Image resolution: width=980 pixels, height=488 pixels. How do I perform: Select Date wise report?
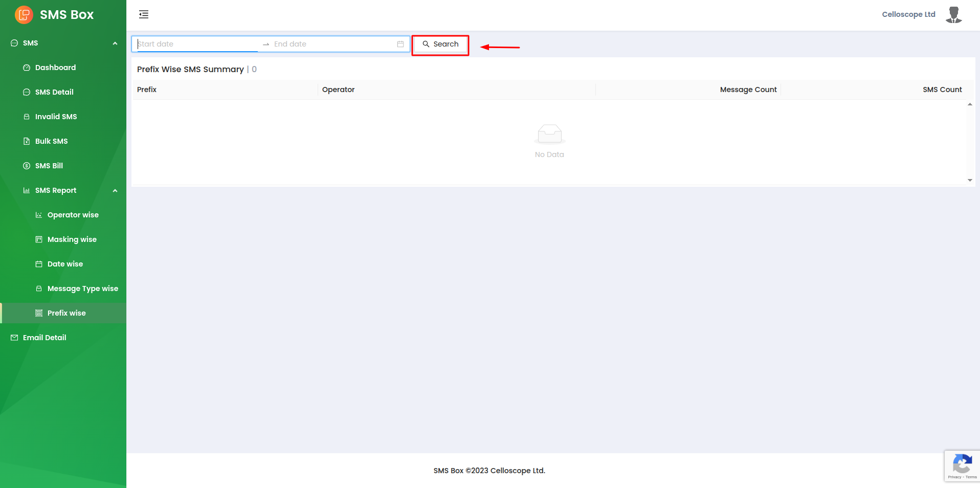point(65,264)
